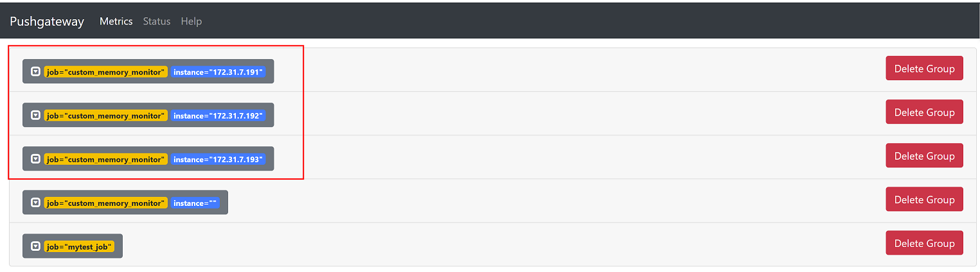
Task: Open the Status page
Action: pos(157,21)
